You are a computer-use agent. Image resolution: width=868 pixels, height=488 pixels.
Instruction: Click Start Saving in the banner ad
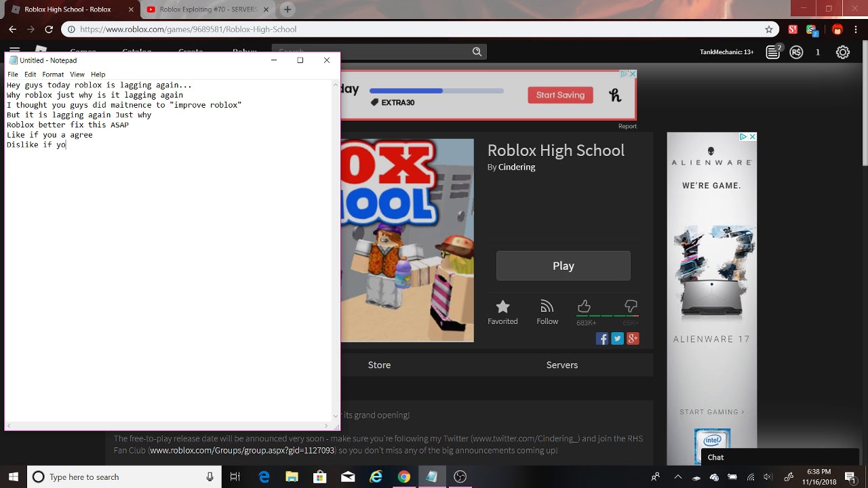560,95
